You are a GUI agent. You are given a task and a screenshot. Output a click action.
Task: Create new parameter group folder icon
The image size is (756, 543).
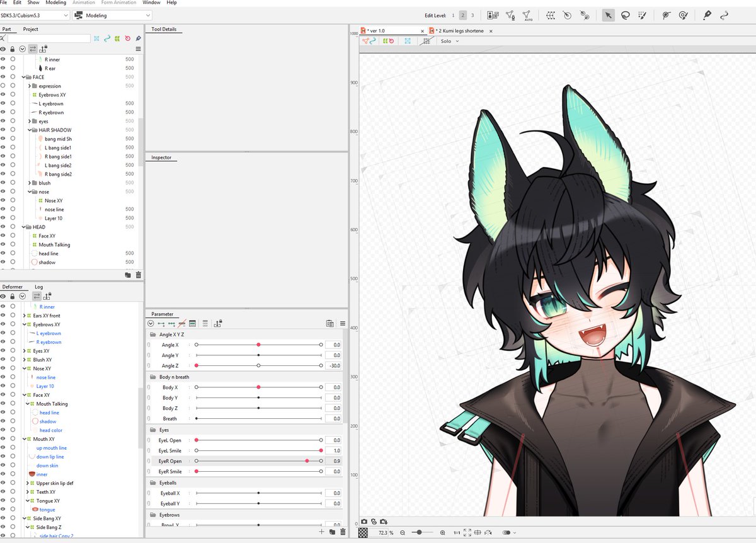pos(332,532)
